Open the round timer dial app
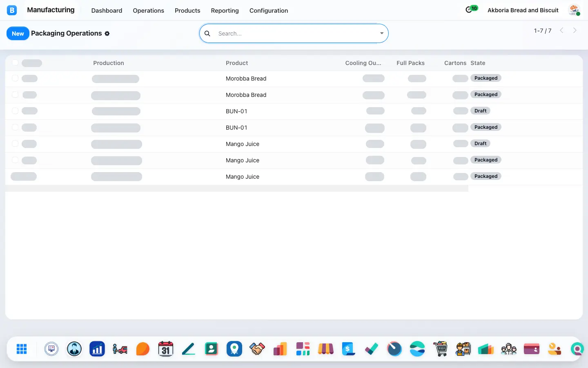 [394, 349]
